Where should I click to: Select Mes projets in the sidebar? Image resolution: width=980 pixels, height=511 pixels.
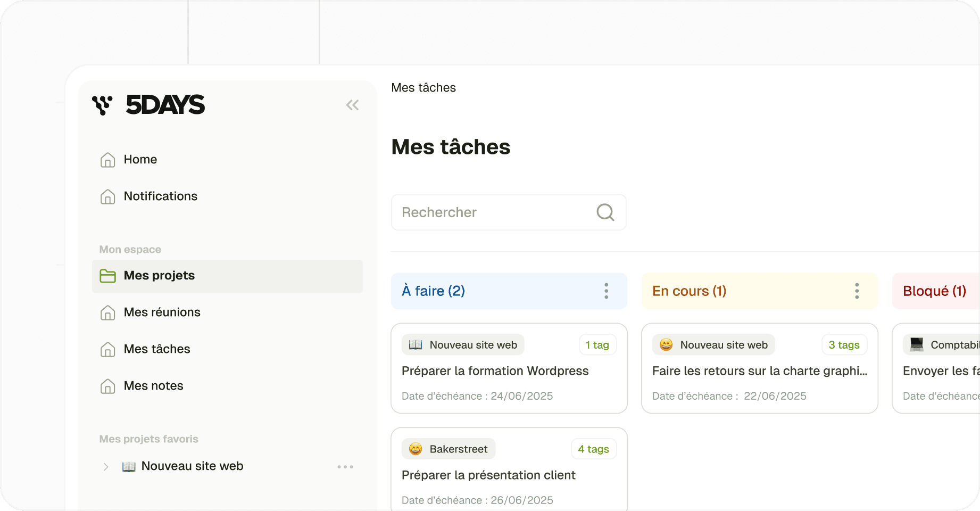pos(227,276)
